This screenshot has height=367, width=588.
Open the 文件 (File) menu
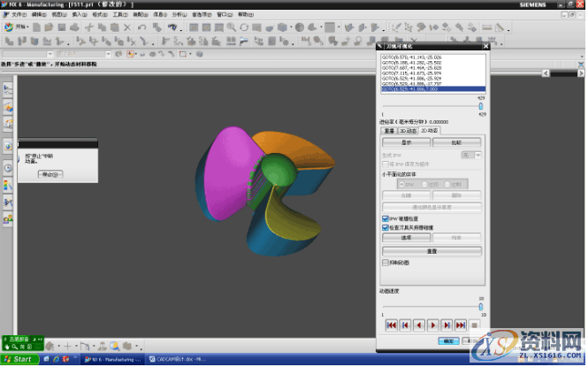[x=18, y=15]
